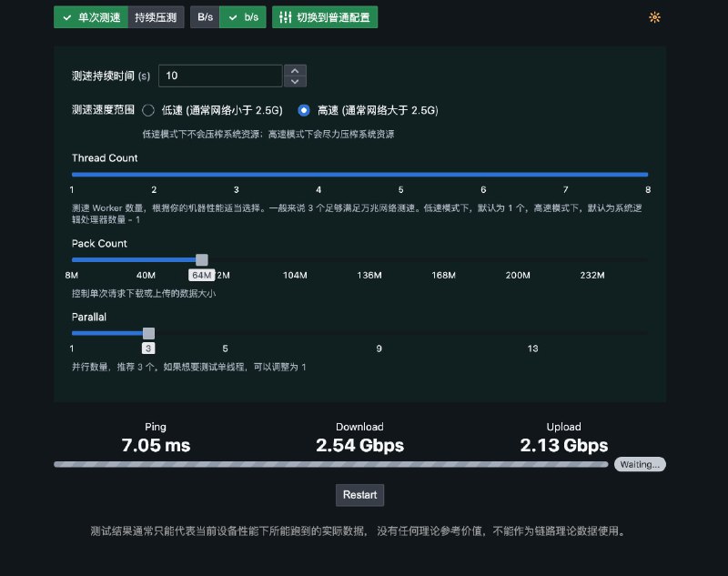728x576 pixels.
Task: Click the Download label
Action: pyautogui.click(x=359, y=427)
